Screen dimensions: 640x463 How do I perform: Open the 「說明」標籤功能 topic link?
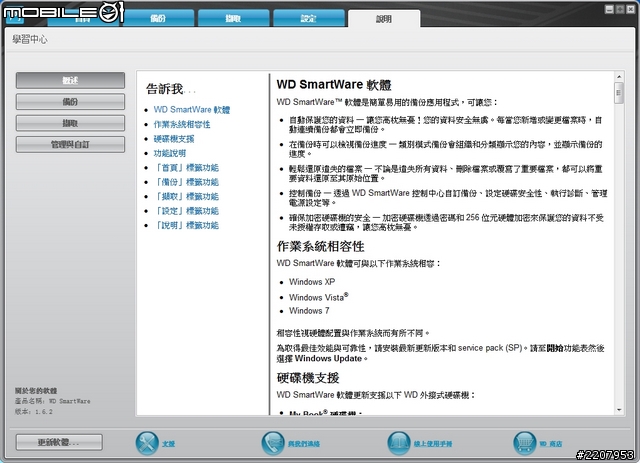coord(186,225)
